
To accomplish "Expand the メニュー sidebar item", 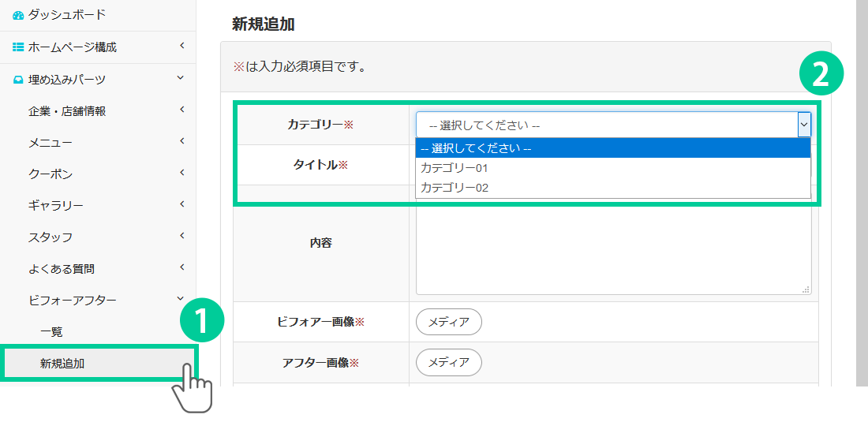I will click(x=181, y=141).
